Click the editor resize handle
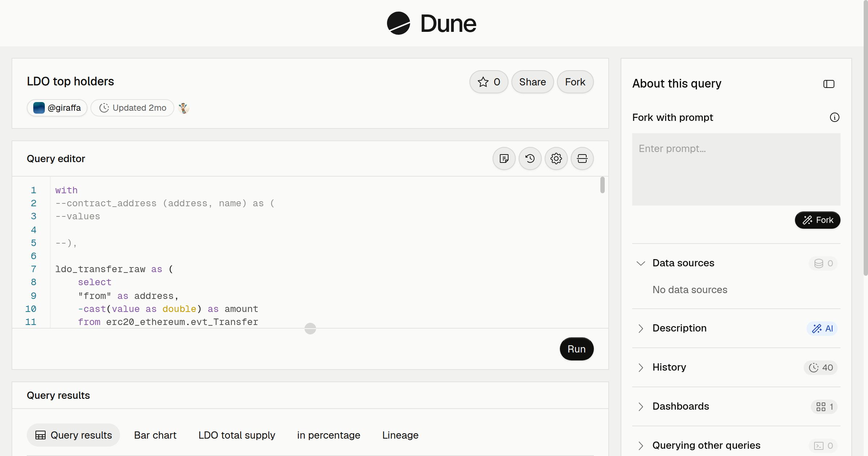868x456 pixels. pyautogui.click(x=310, y=329)
